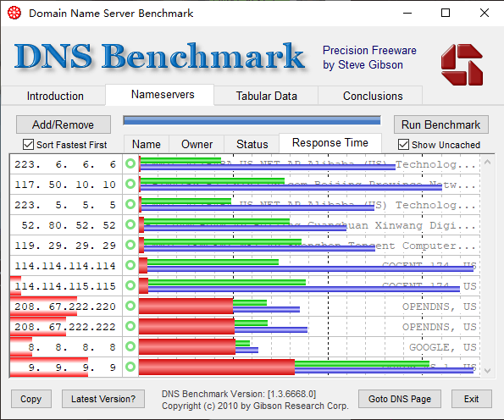Select the 52.80.52.52 nameserver row
The image size is (504, 420).
[245, 225]
